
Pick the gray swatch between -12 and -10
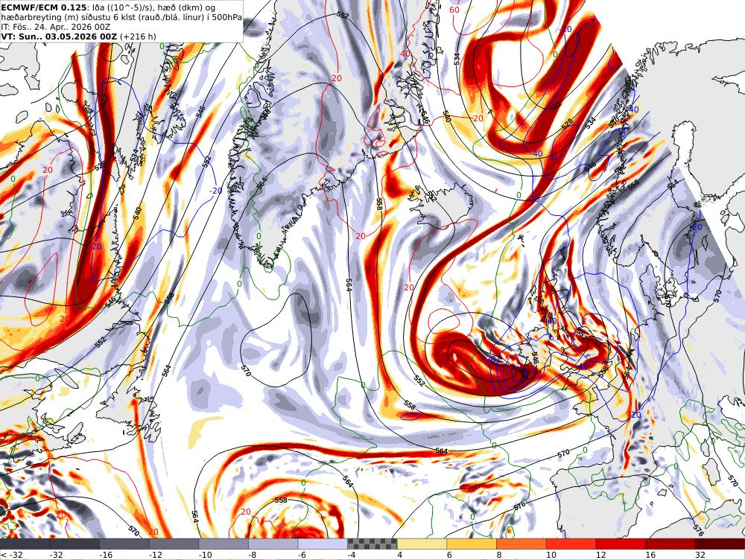tap(174, 544)
